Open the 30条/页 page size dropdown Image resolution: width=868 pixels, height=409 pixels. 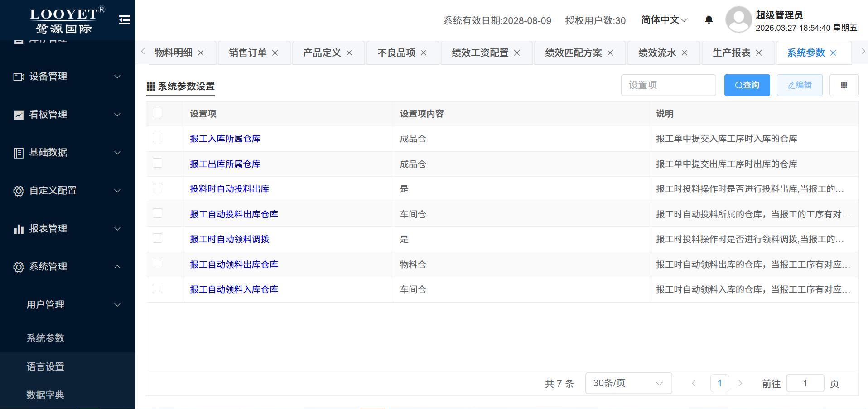(628, 383)
